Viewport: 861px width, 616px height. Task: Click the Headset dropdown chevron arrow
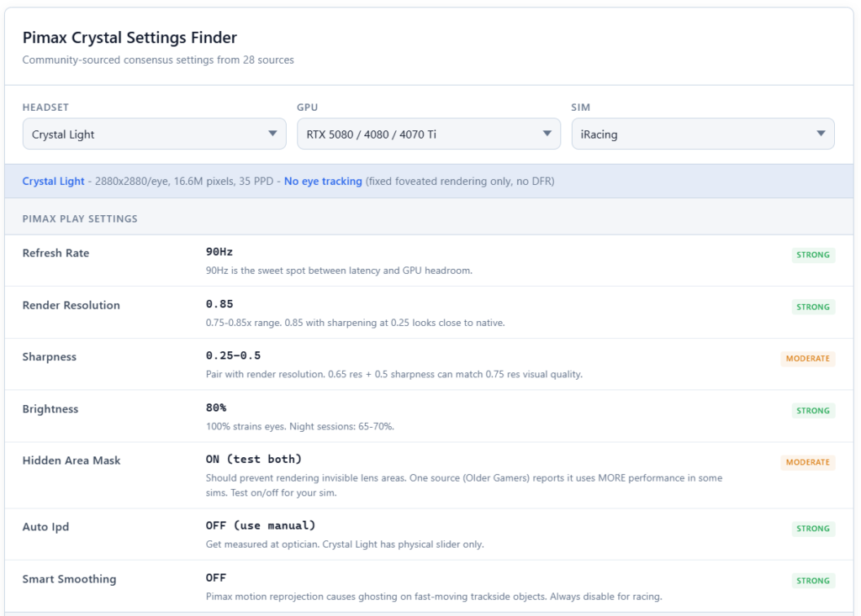pyautogui.click(x=272, y=133)
